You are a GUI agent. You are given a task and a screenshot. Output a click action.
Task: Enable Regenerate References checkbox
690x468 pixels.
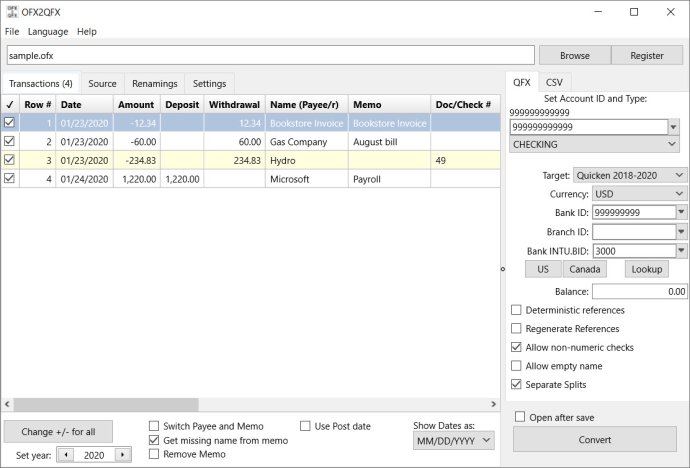pyautogui.click(x=516, y=328)
